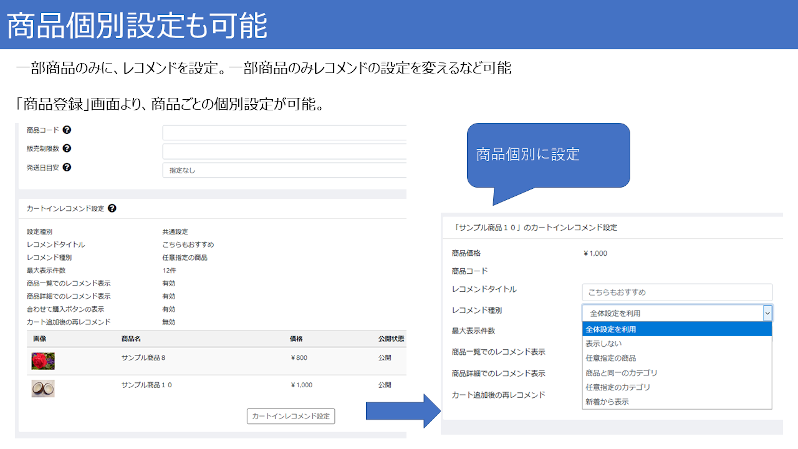Select 商品と同一のカテゴリ option in dropdown list
This screenshot has width=798, height=449.
[677, 373]
